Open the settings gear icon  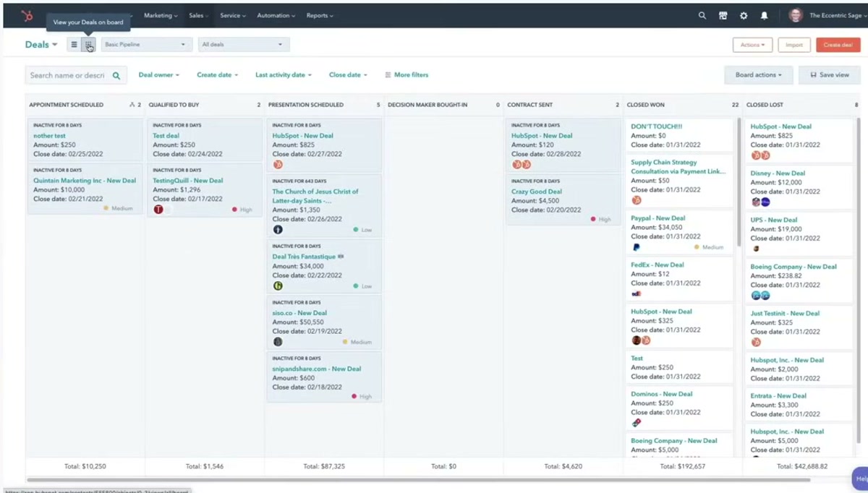(744, 15)
